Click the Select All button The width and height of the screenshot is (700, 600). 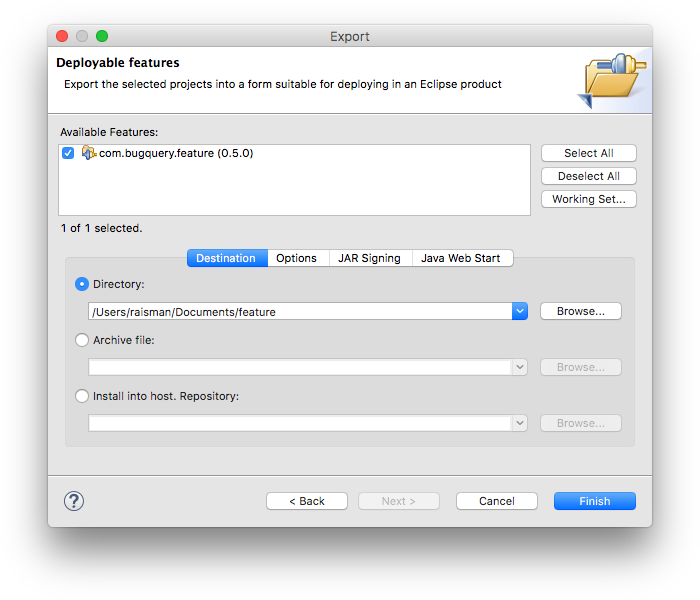pos(589,153)
